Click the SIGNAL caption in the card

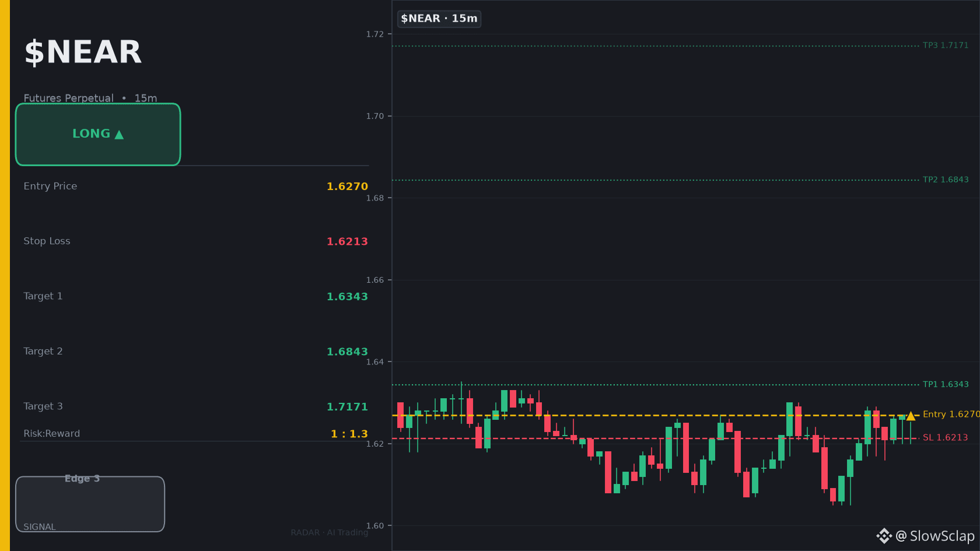[40, 527]
